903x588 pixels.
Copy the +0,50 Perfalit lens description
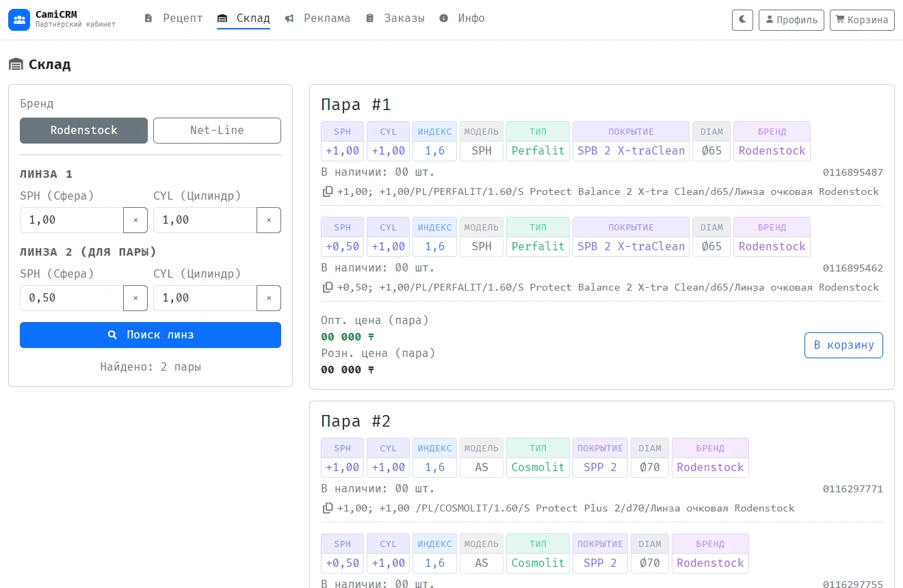click(328, 287)
